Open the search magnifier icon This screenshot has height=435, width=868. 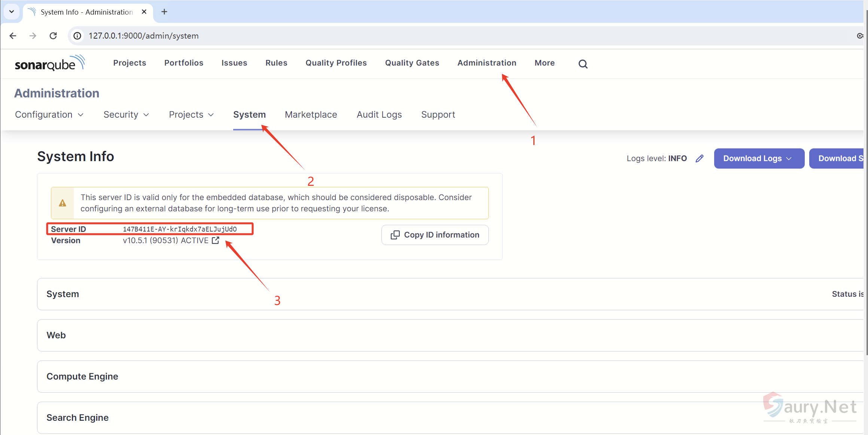[583, 64]
